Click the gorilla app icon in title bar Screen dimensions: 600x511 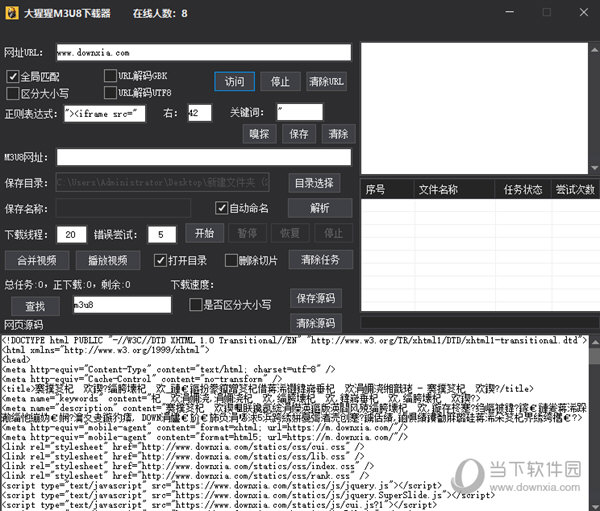tap(11, 13)
